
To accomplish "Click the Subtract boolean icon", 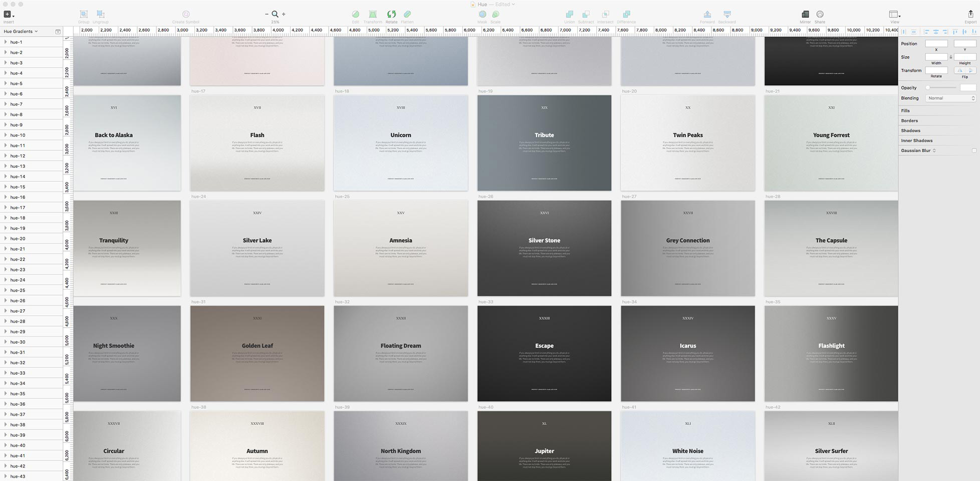I will 586,14.
